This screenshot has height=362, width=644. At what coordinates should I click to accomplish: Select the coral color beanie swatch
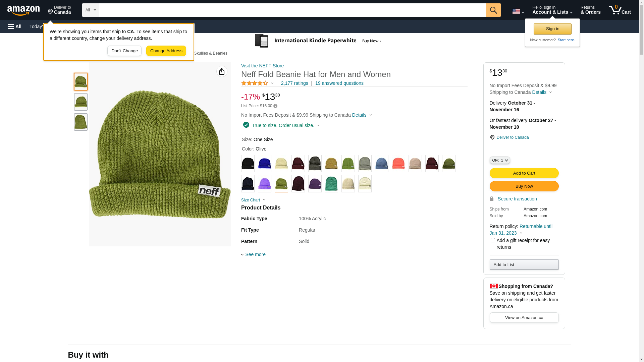398,164
